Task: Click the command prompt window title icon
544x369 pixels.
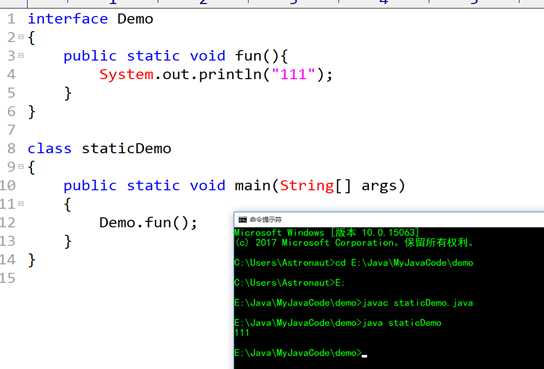Action: coord(243,220)
